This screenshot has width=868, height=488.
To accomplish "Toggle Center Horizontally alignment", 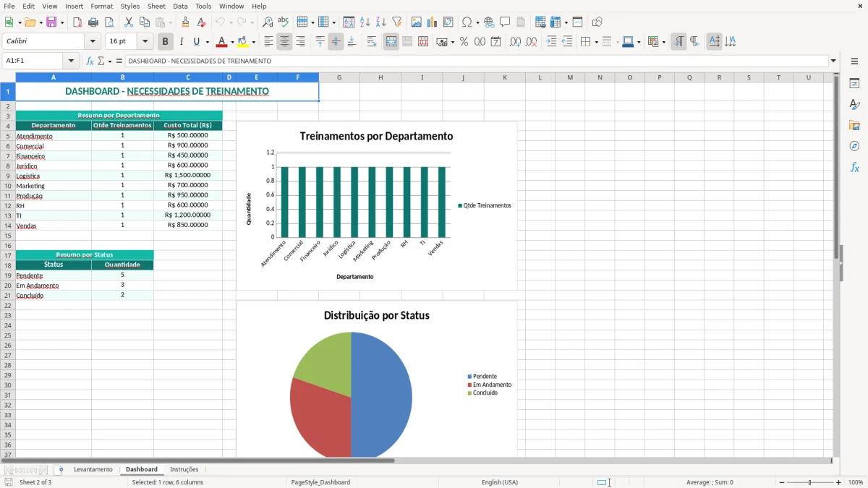I will [x=284, y=42].
